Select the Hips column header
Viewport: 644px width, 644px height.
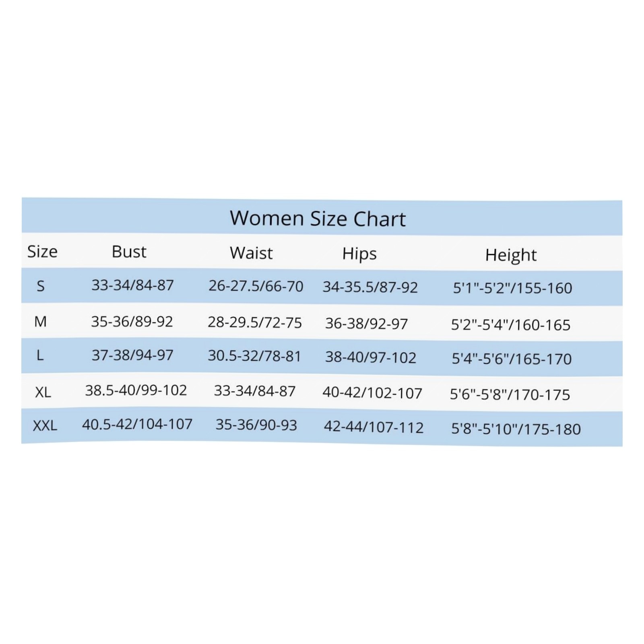(359, 254)
